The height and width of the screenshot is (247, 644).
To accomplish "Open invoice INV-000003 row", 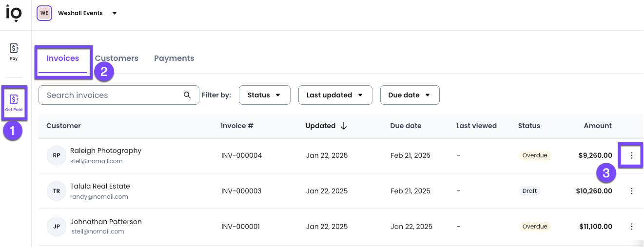I will [x=241, y=191].
